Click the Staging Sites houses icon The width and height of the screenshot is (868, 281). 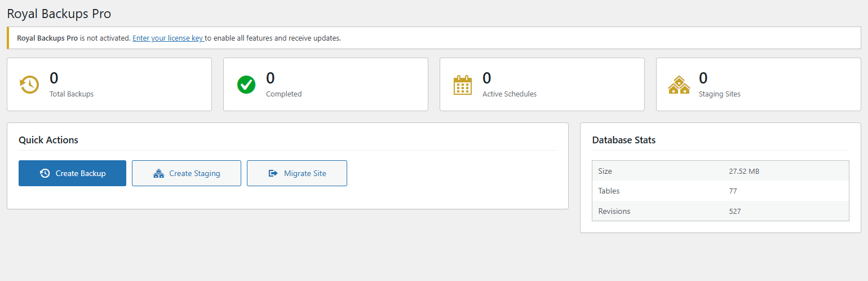679,85
